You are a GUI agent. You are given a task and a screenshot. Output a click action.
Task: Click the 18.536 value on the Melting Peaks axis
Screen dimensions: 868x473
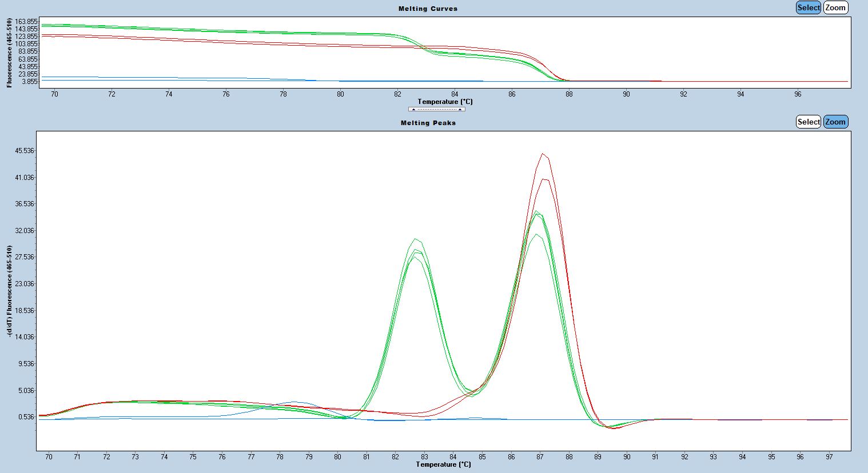pos(25,311)
